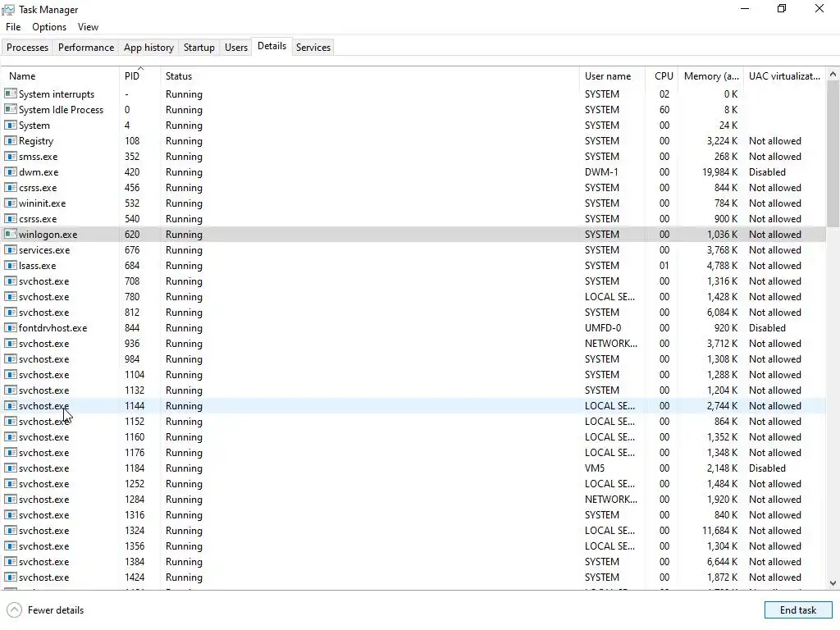Viewport: 840px width, 630px height.
Task: Select the dwm.exe process name
Action: [39, 172]
